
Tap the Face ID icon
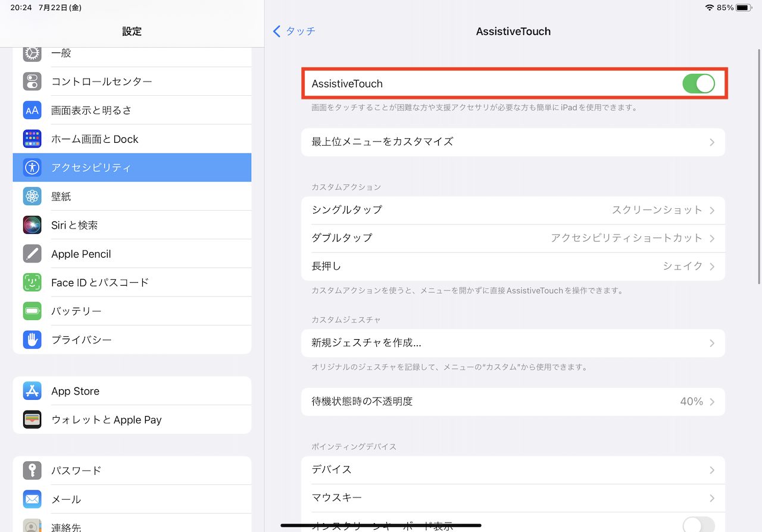(x=32, y=282)
